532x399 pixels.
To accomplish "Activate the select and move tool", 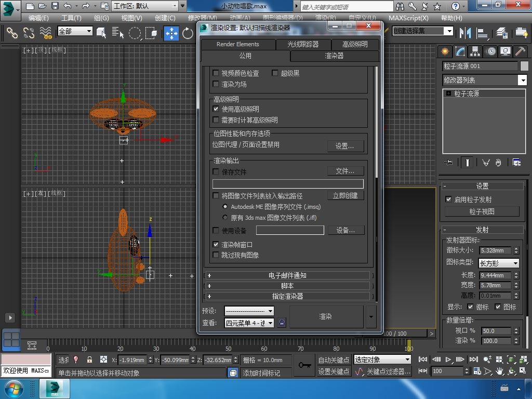I will pos(171,33).
